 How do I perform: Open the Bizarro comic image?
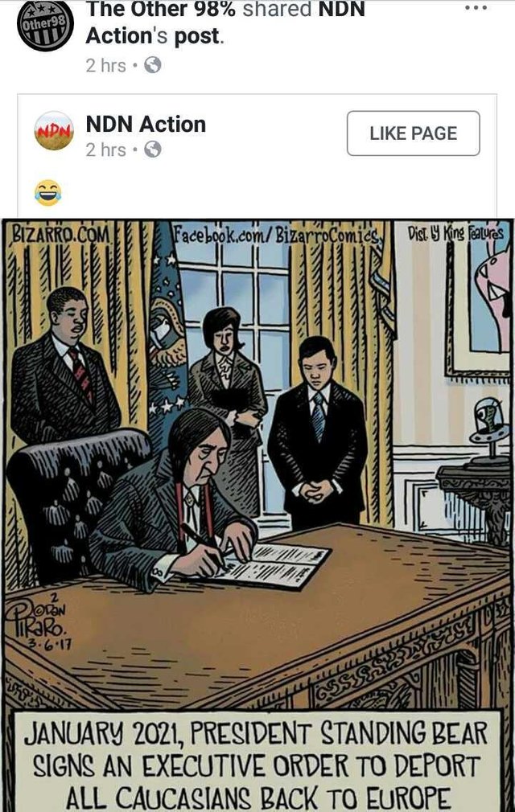(257, 515)
